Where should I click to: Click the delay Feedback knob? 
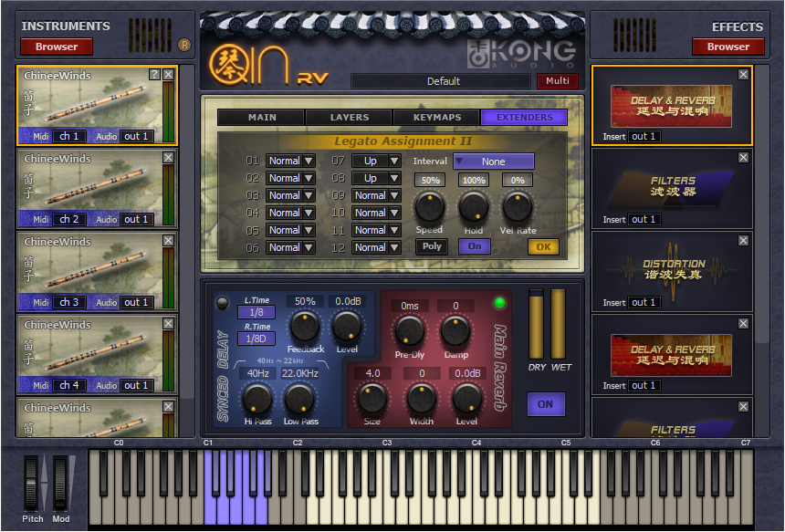point(305,327)
